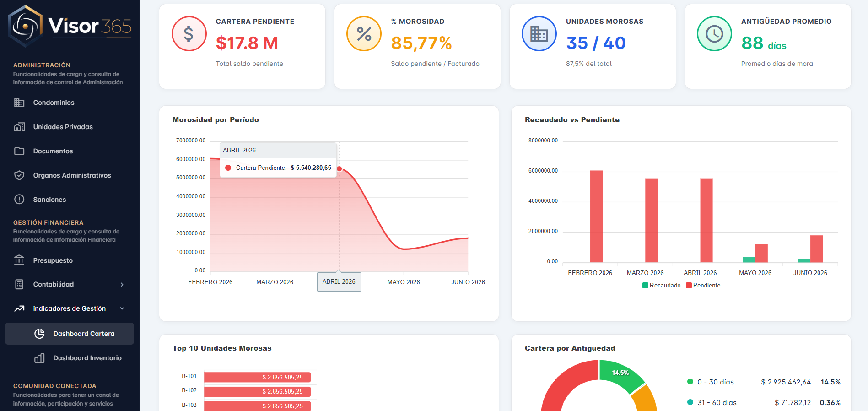868x411 pixels.
Task: Click the 87,5% del total text
Action: point(588,64)
